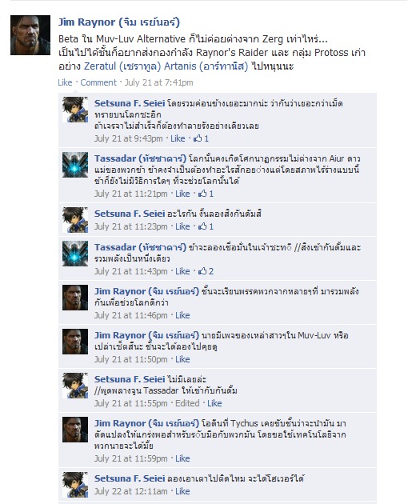The image size is (420, 504).
Task: Open Jim Raynor's large post avatar
Action: pyautogui.click(x=30, y=35)
